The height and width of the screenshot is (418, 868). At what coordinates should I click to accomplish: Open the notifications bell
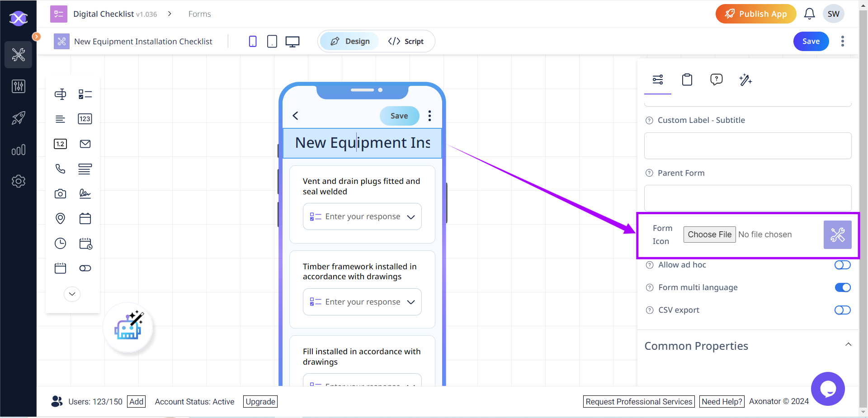(809, 14)
